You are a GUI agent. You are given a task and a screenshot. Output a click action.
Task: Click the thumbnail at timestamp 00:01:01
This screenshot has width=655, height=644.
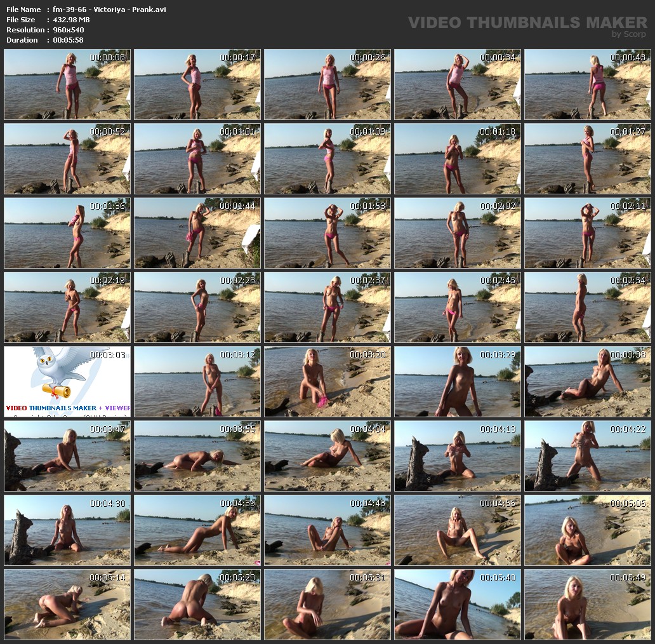pos(197,159)
